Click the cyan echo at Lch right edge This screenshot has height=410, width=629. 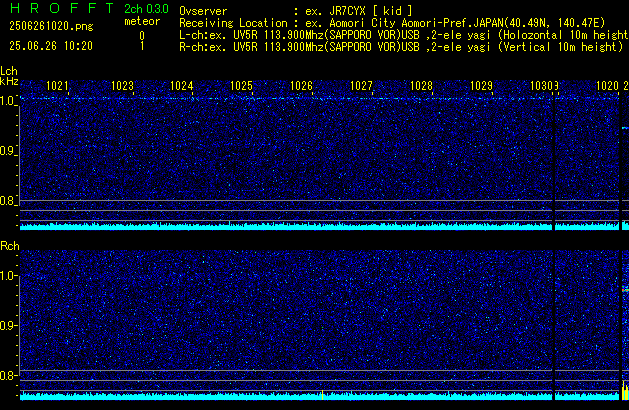click(625, 128)
